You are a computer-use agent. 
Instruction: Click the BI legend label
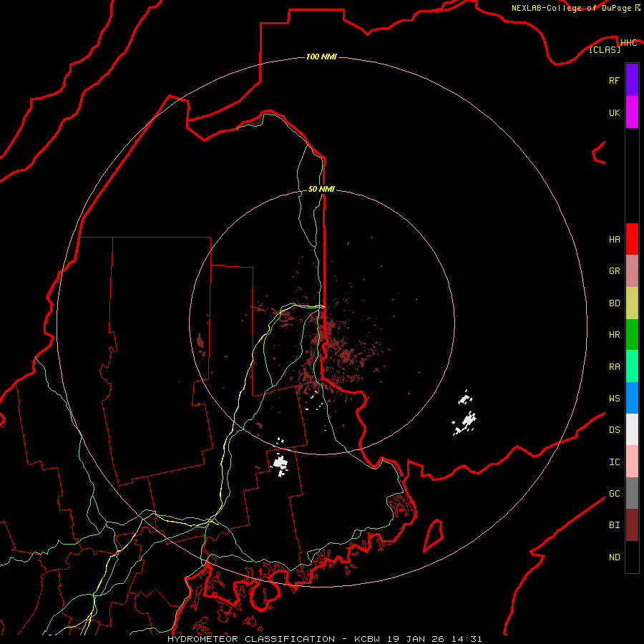(x=614, y=525)
